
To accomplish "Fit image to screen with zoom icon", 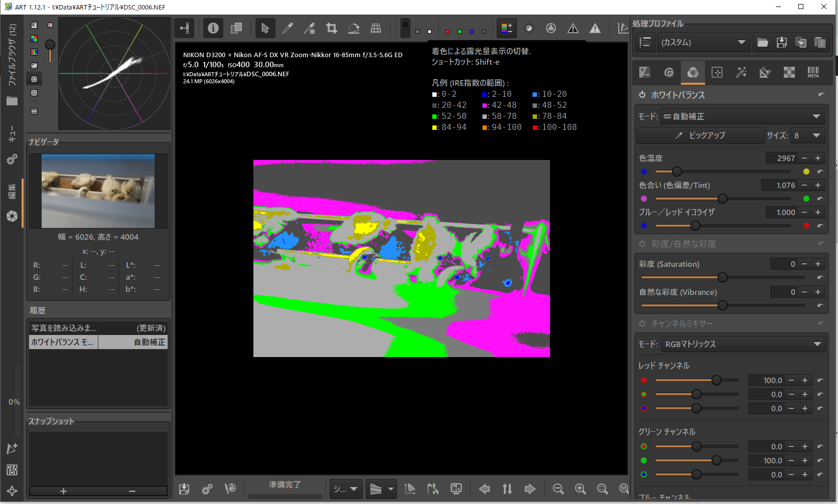I will (x=602, y=488).
